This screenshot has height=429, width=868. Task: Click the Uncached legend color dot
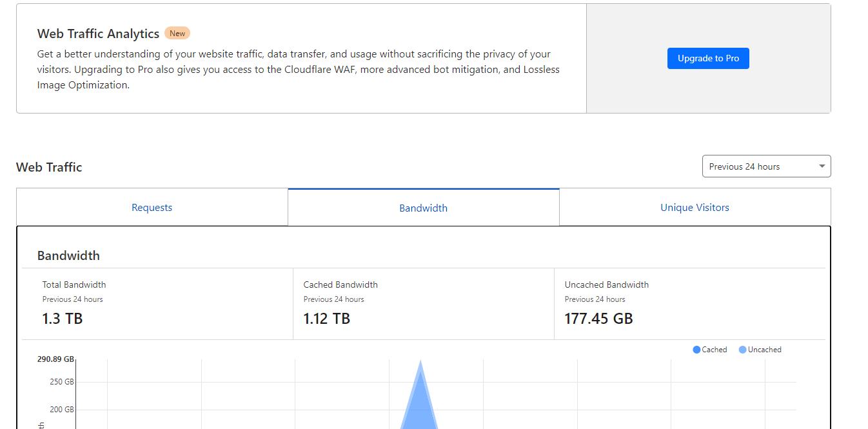tap(743, 350)
